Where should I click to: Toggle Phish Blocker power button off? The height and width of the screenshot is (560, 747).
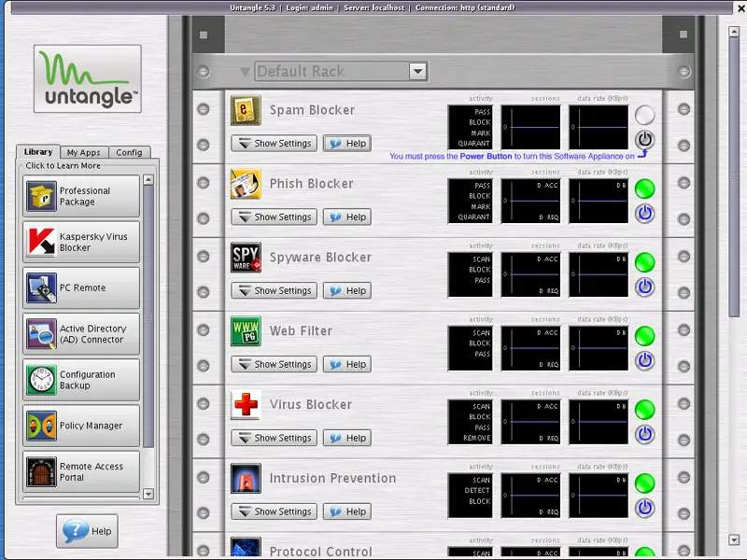pos(644,214)
